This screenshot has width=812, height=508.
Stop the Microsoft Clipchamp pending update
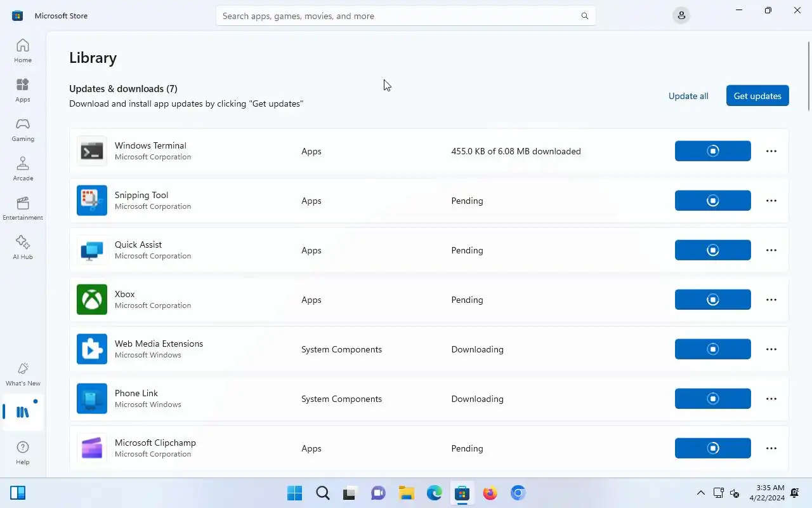click(713, 448)
